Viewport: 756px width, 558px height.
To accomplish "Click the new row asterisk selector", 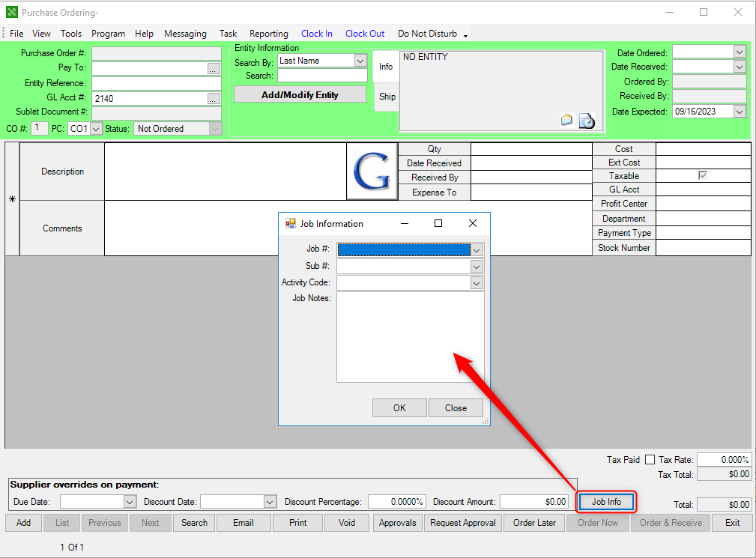I will click(x=13, y=199).
